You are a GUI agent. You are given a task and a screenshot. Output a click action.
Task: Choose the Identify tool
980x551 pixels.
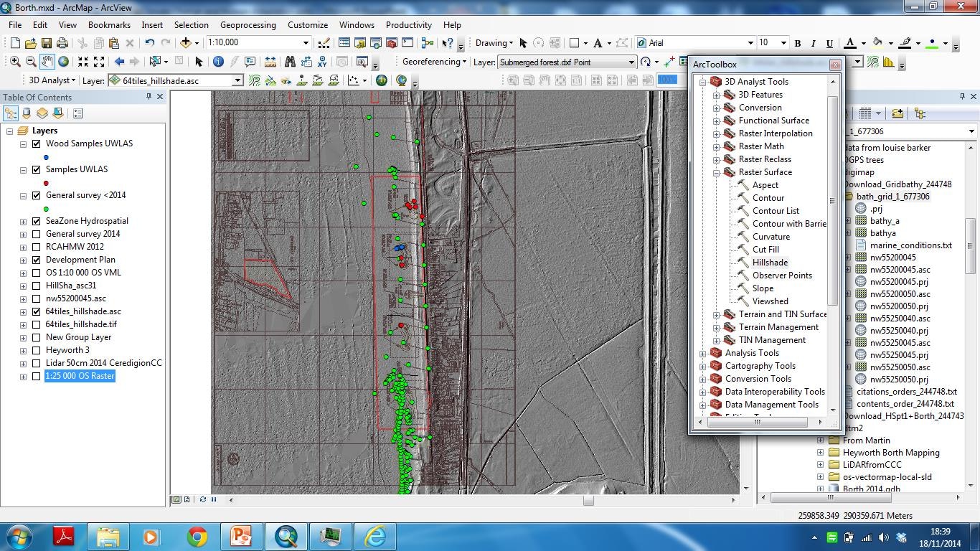tap(218, 62)
